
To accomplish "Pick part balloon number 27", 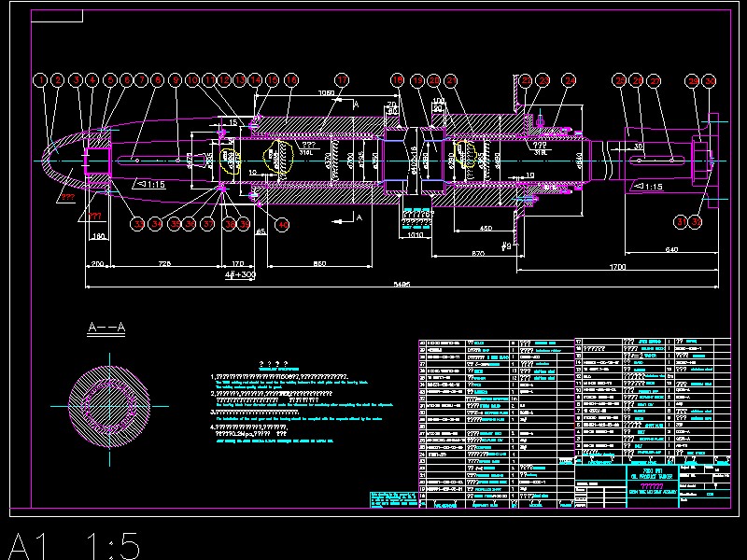I will [x=655, y=81].
